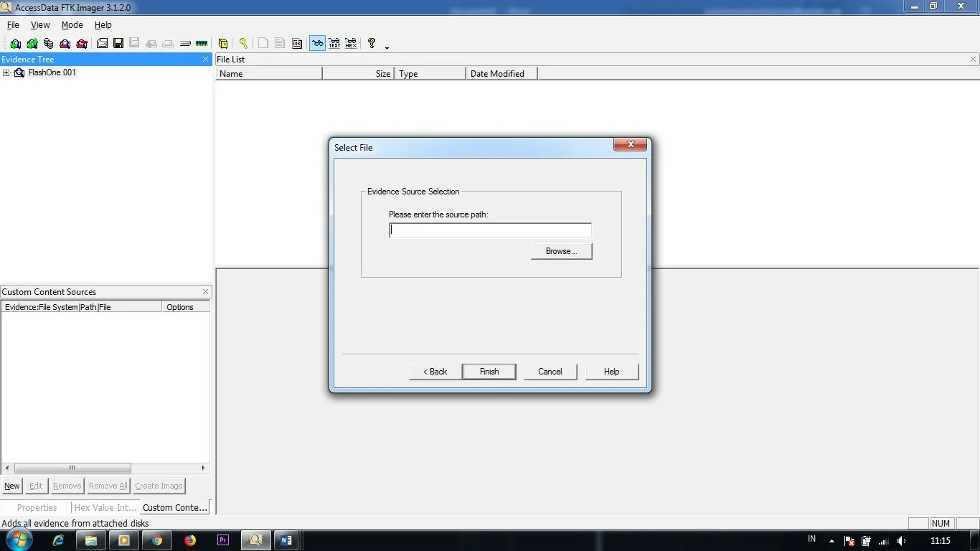980x551 pixels.
Task: Open File Explorer from taskbar
Action: coord(91,540)
